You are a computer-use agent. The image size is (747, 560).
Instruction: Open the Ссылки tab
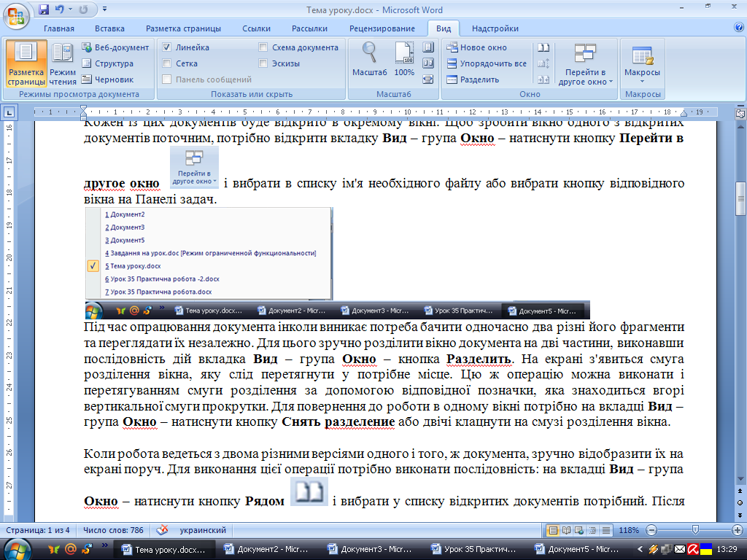256,28
